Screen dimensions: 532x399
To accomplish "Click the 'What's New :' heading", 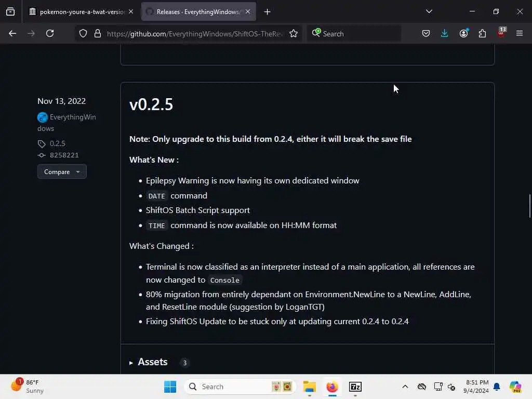I will pos(154,160).
